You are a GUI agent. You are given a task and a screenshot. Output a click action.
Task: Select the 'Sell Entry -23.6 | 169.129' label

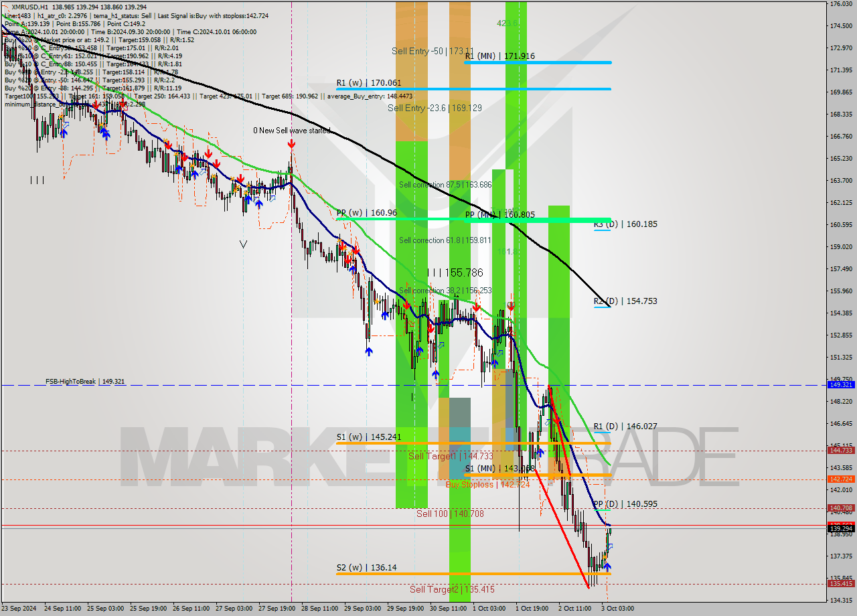[x=435, y=108]
